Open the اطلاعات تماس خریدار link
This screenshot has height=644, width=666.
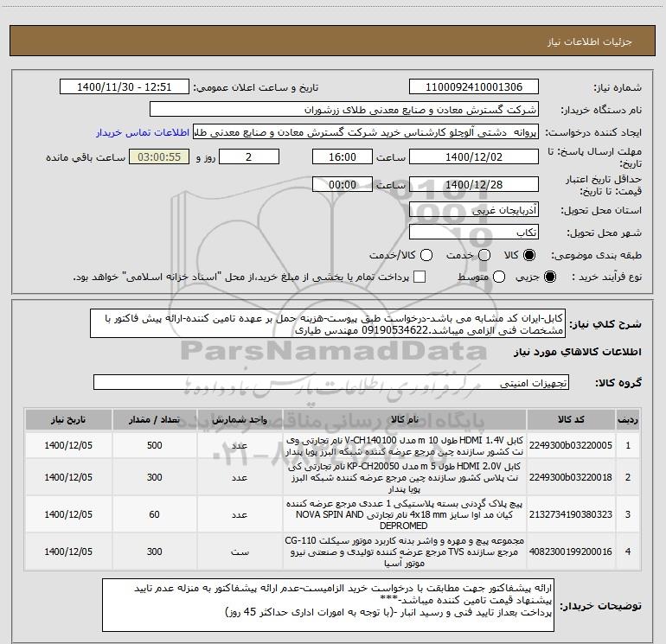(143, 132)
